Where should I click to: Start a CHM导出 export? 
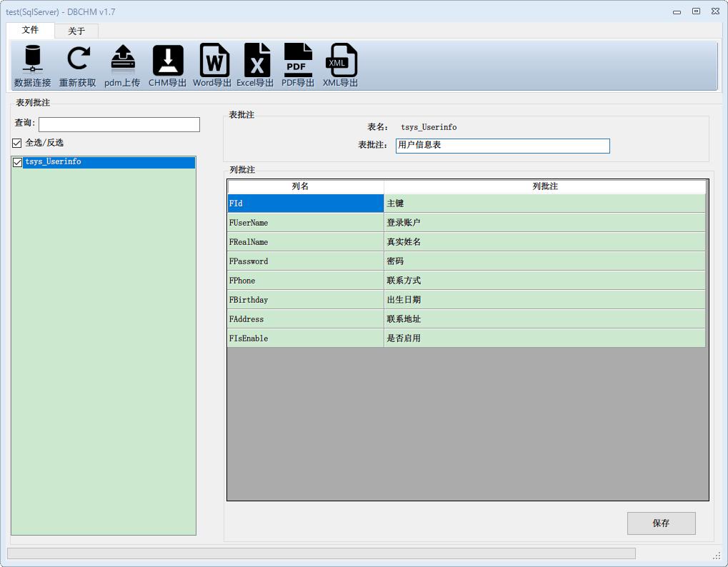pos(167,65)
